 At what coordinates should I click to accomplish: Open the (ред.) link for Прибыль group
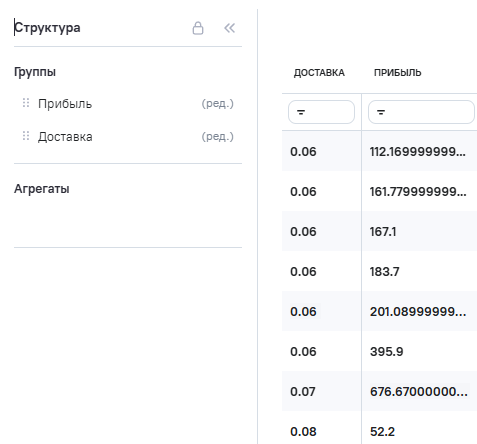tap(217, 104)
